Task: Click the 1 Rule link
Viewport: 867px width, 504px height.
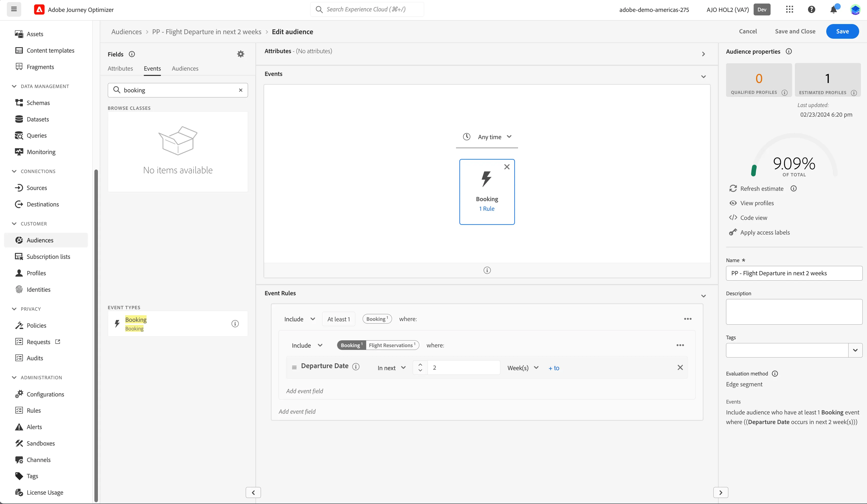Action: click(487, 208)
